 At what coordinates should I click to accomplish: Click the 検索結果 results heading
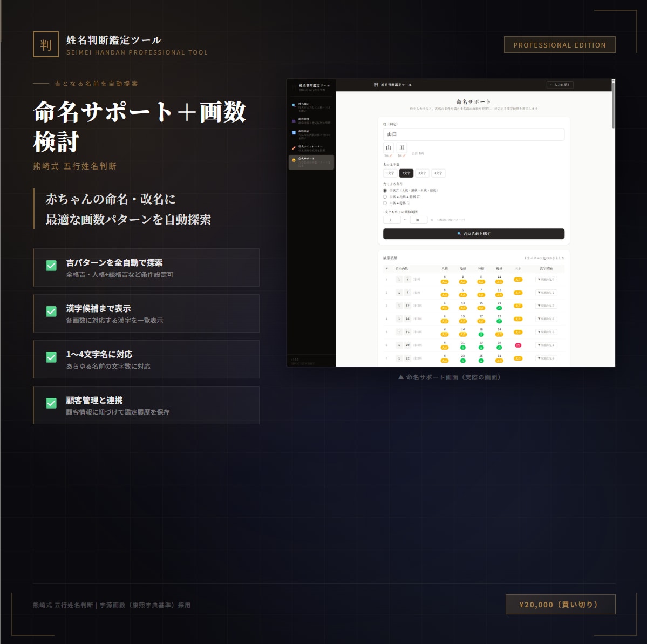point(390,258)
